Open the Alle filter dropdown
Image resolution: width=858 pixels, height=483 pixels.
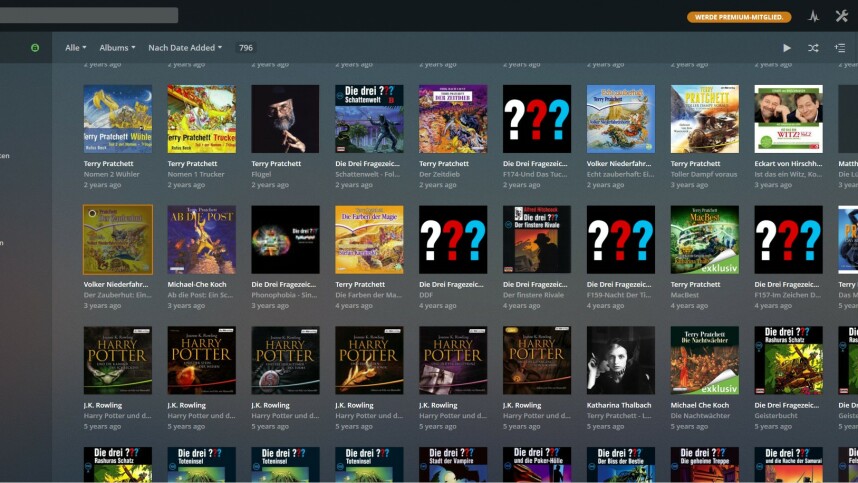(76, 48)
